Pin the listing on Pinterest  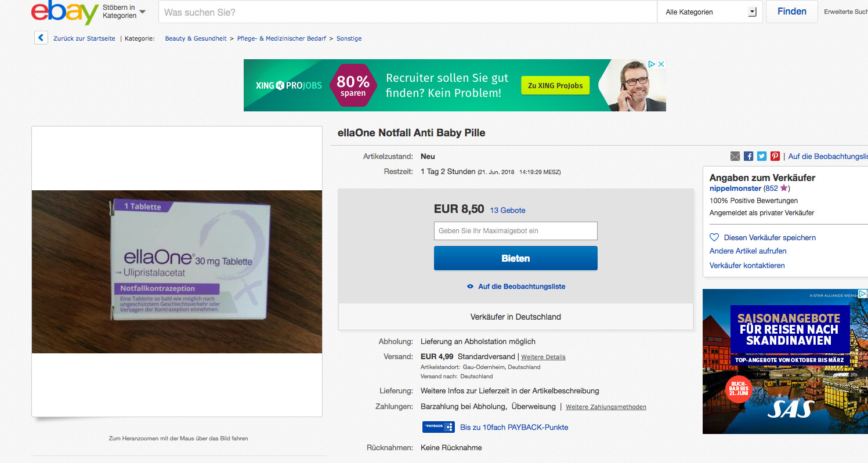pos(775,156)
